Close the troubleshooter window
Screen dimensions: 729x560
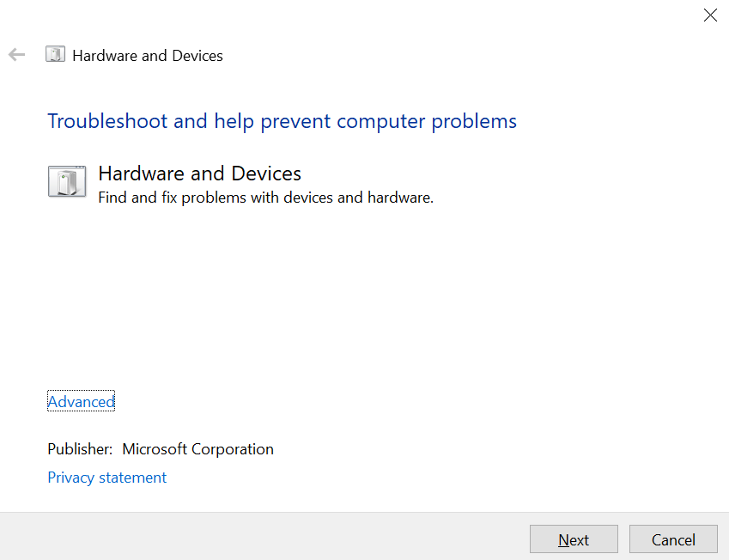[x=710, y=15]
